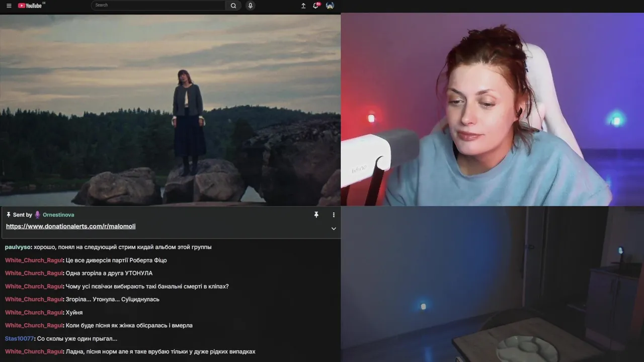Click message "Чому усі пєвички вибирають..."
Viewport: 644px width, 362px height.
point(147,287)
